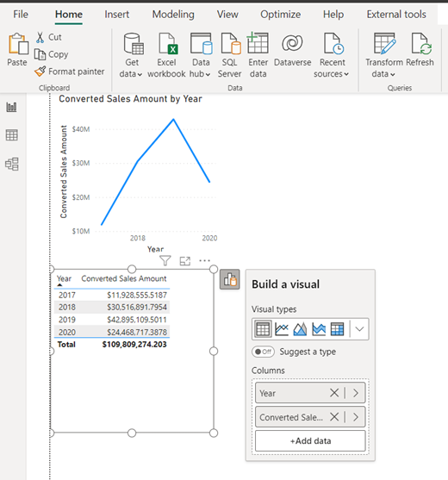Open the External tools tab

click(396, 15)
